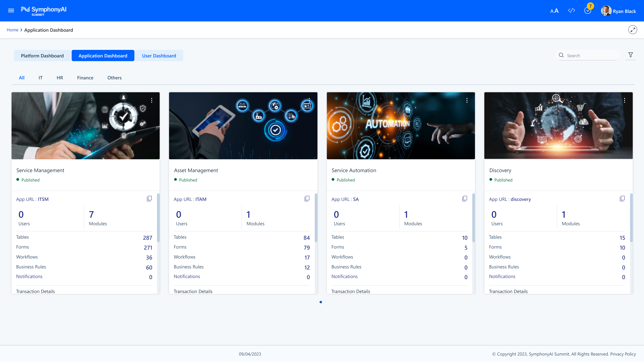Open the filter funnel icon
The width and height of the screenshot is (644, 362).
pyautogui.click(x=630, y=55)
